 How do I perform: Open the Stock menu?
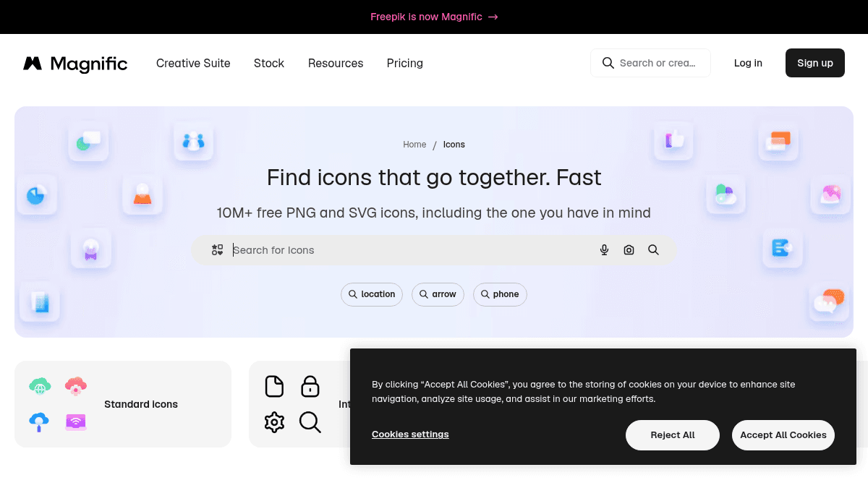(x=269, y=64)
